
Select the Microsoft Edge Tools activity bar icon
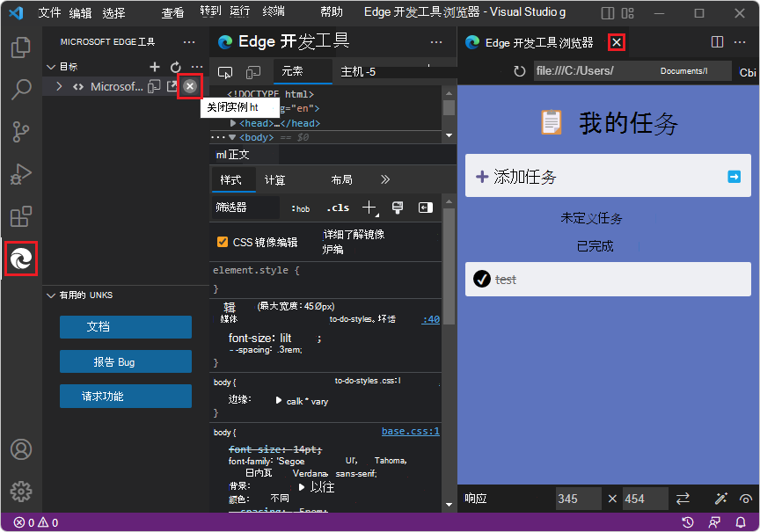pyautogui.click(x=20, y=259)
